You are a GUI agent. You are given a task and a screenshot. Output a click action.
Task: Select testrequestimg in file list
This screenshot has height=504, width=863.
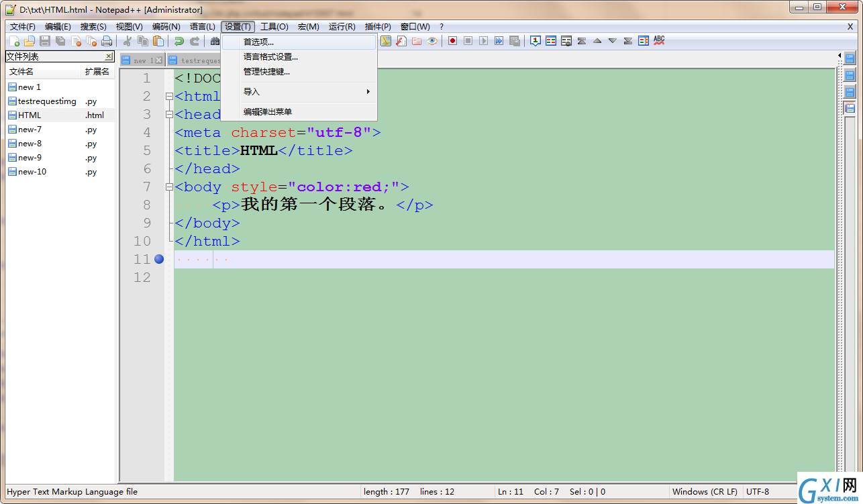tap(60, 101)
